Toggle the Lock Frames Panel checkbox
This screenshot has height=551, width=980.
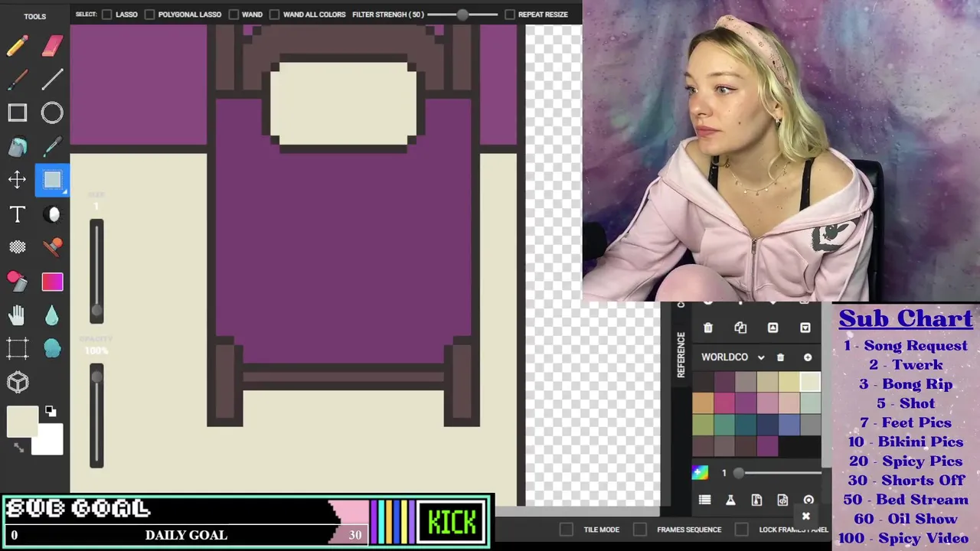tap(741, 530)
